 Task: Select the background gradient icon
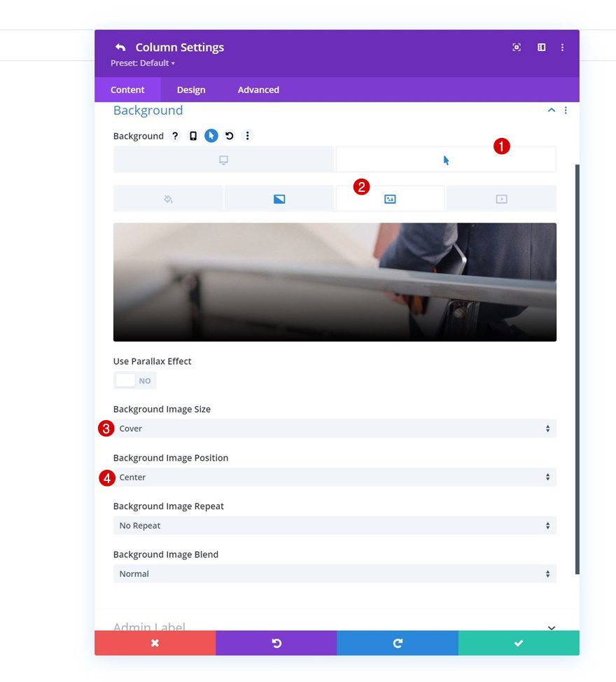[279, 198]
